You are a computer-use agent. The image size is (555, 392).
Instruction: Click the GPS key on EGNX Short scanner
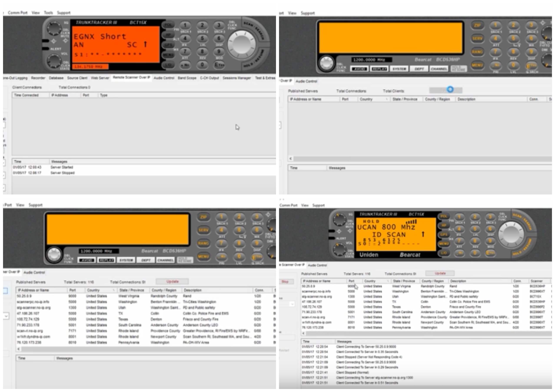168,45
